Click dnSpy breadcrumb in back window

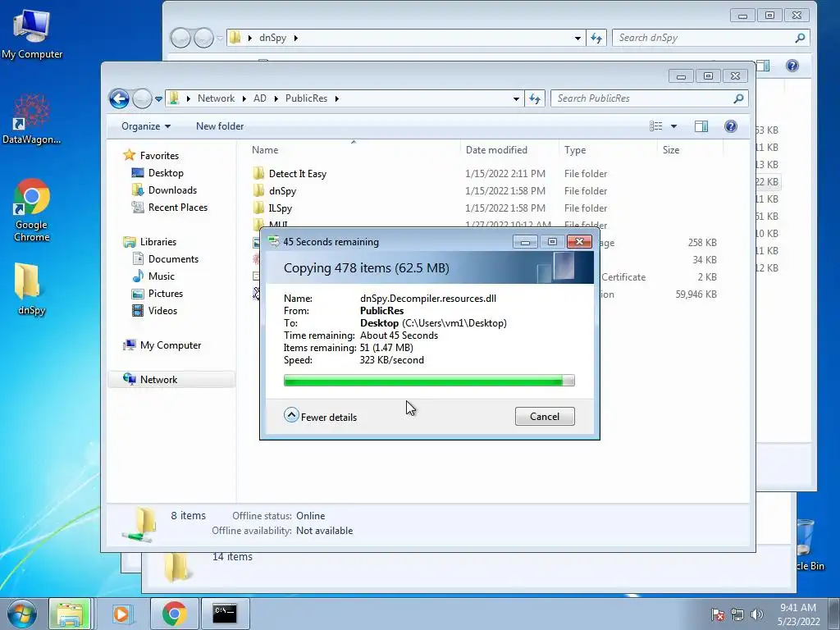[x=272, y=38]
